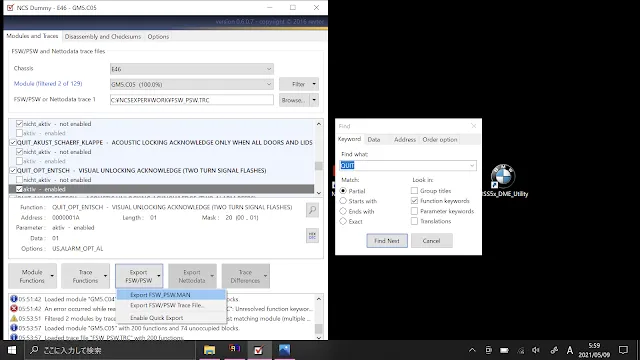
Task: Expand the Trace Functions dropdown arrow
Action: pos(105,276)
